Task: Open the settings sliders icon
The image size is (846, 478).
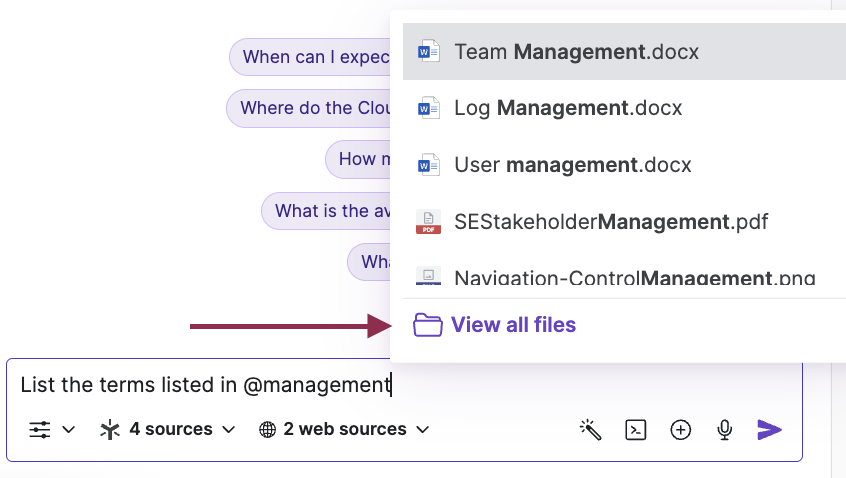Action: coord(39,429)
